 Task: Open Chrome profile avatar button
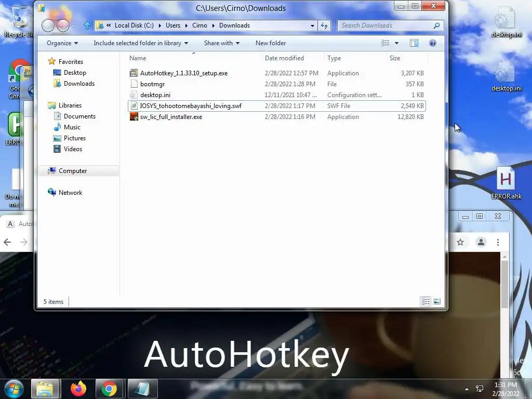[481, 242]
